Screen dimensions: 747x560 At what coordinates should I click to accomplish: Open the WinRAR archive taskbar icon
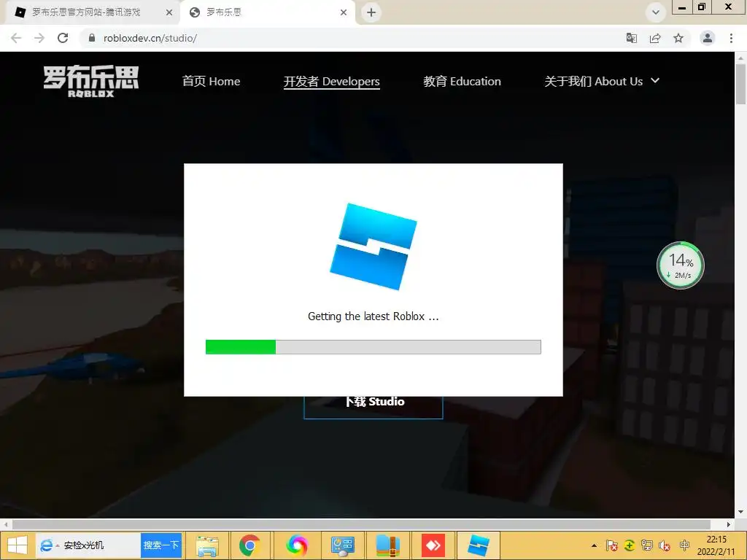pos(388,545)
